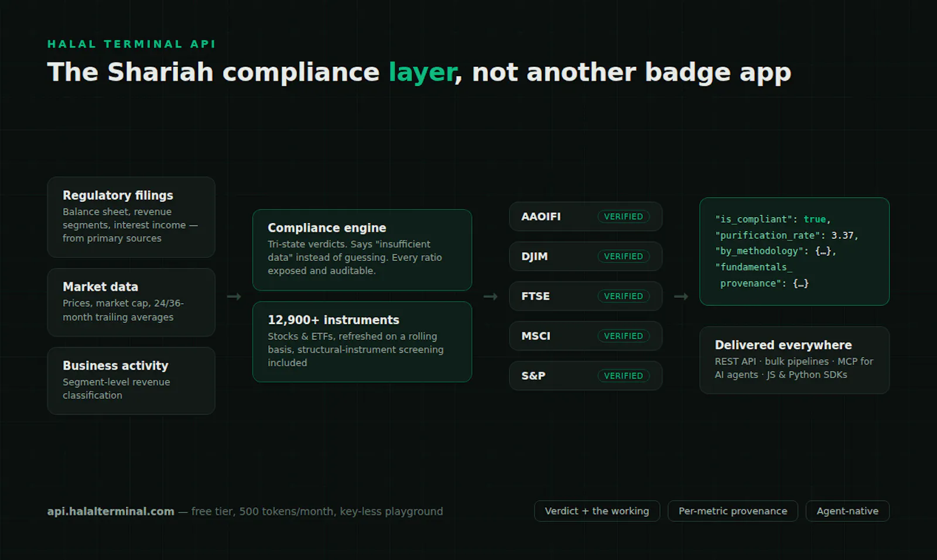This screenshot has width=937, height=560.
Task: Click the Stocks & ETFs description text
Action: tap(355, 349)
